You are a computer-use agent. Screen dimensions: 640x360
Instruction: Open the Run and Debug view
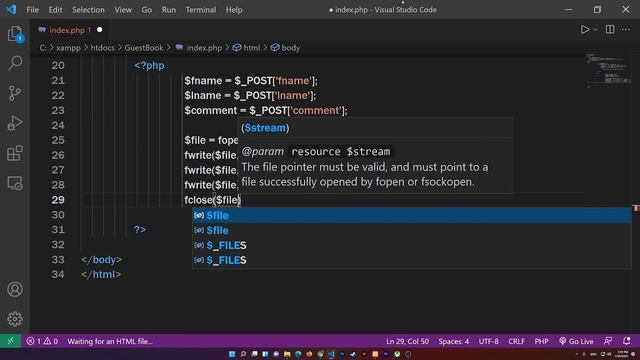tap(15, 123)
